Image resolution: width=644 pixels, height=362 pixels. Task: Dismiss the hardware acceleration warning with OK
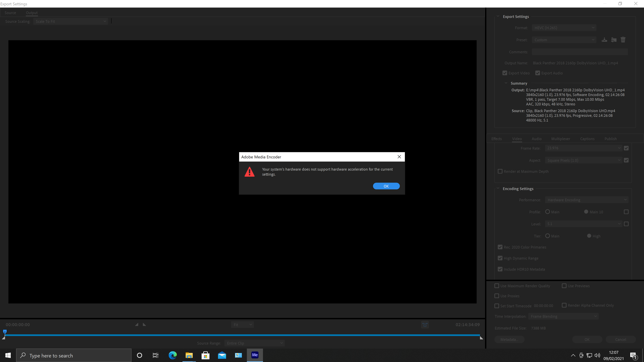[386, 186]
